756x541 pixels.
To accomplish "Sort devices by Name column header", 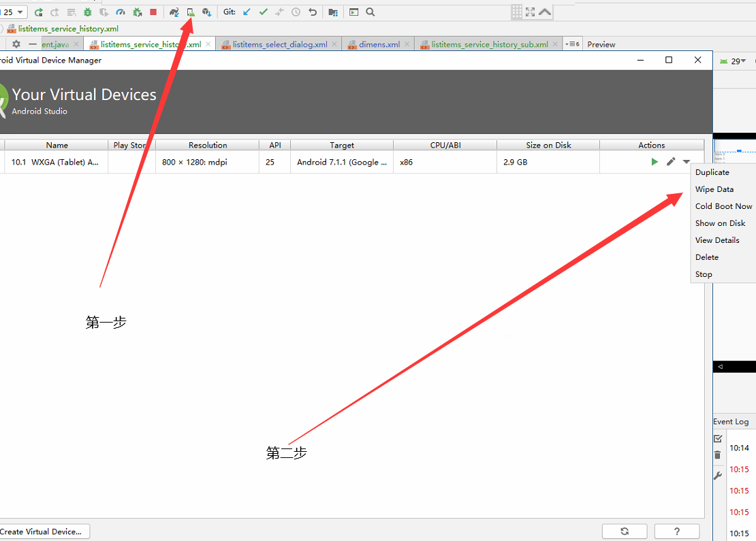I will click(57, 145).
